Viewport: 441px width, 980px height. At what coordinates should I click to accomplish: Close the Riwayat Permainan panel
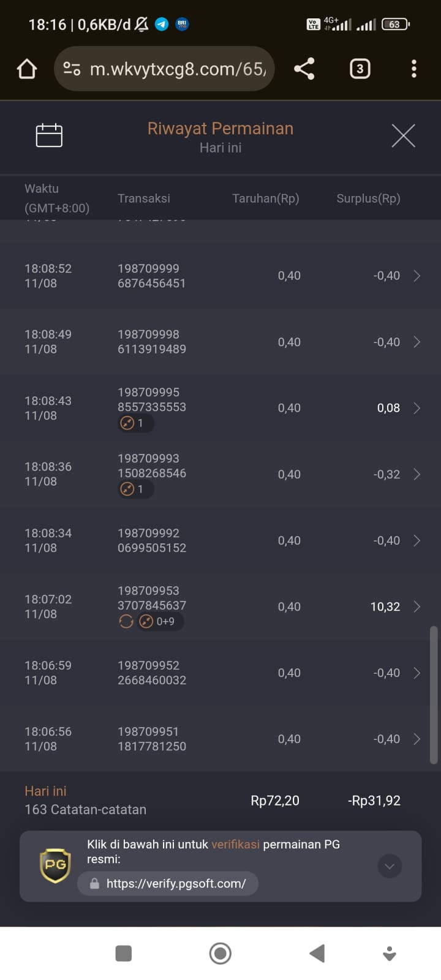pos(403,135)
